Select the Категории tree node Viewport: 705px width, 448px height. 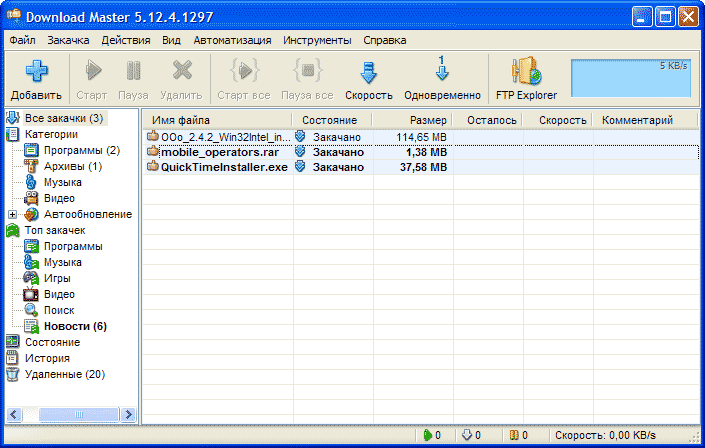click(51, 134)
